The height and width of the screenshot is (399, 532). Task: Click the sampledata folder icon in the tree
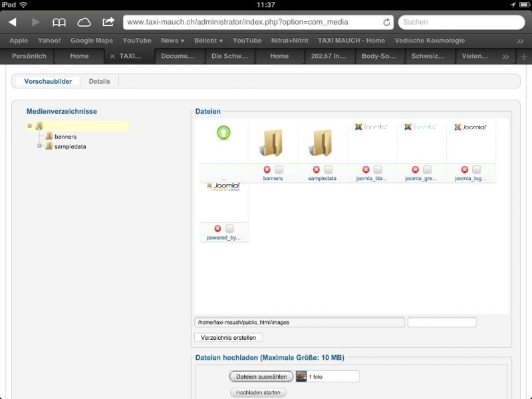click(49, 146)
